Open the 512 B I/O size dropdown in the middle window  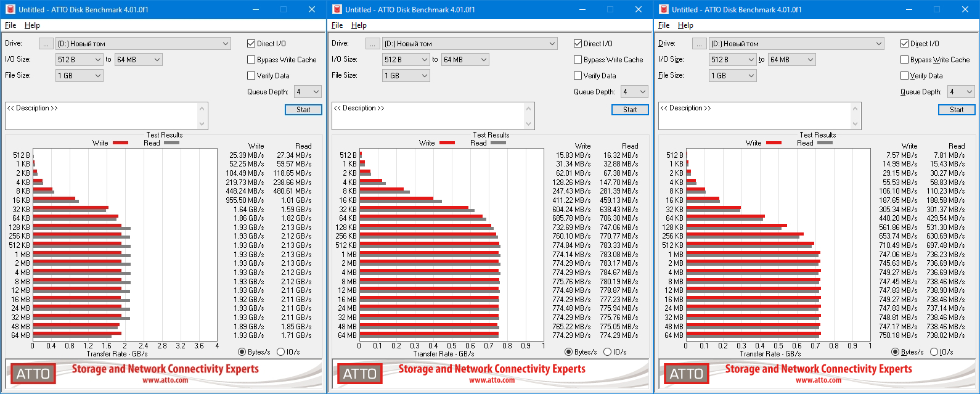pyautogui.click(x=406, y=60)
